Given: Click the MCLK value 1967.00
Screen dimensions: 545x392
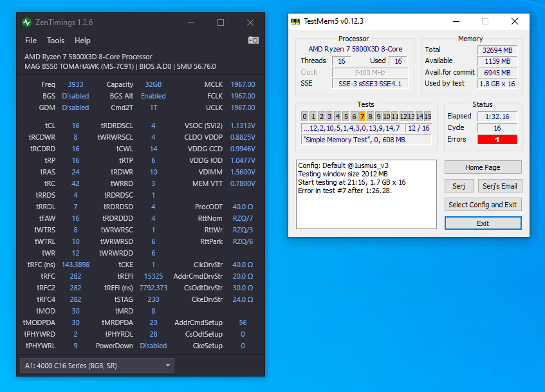Looking at the screenshot, I should pos(243,84).
